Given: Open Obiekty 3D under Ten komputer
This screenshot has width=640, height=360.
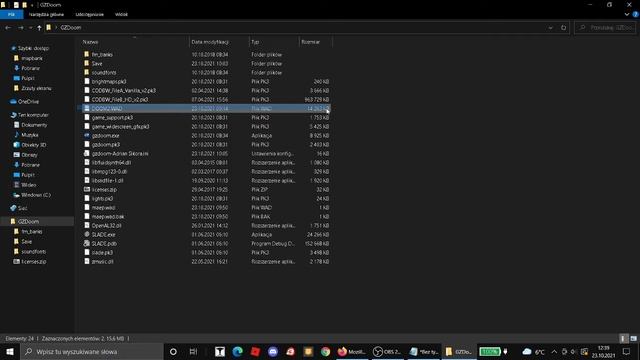Looking at the screenshot, I should pyautogui.click(x=33, y=145).
